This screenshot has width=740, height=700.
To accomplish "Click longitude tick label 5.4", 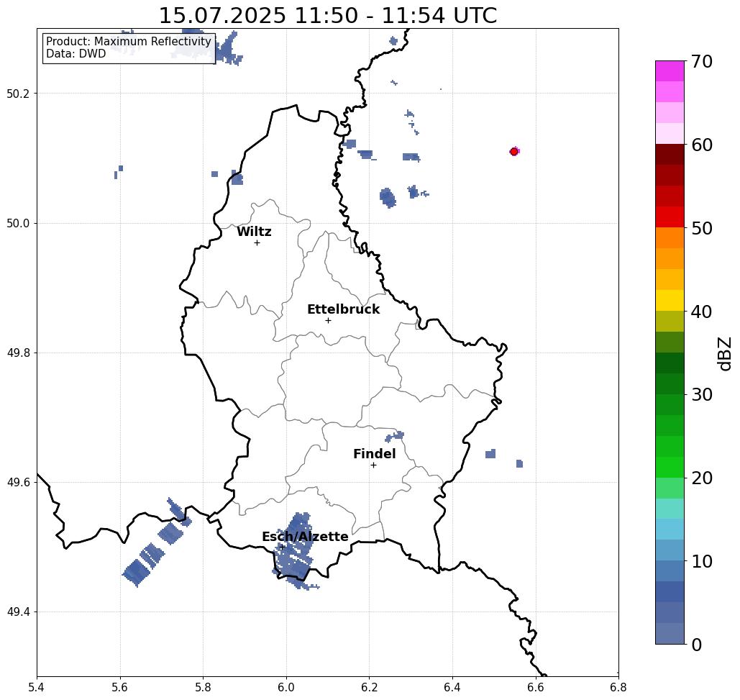I will coord(37,687).
